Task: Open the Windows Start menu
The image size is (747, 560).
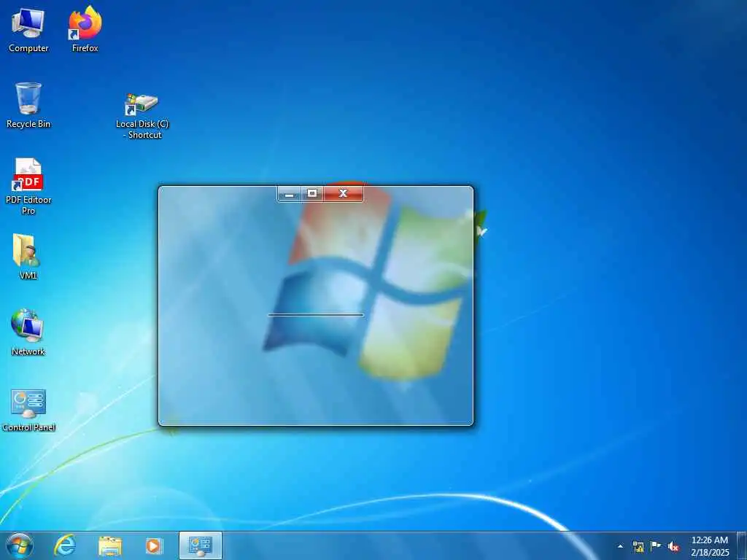Action: [20, 545]
